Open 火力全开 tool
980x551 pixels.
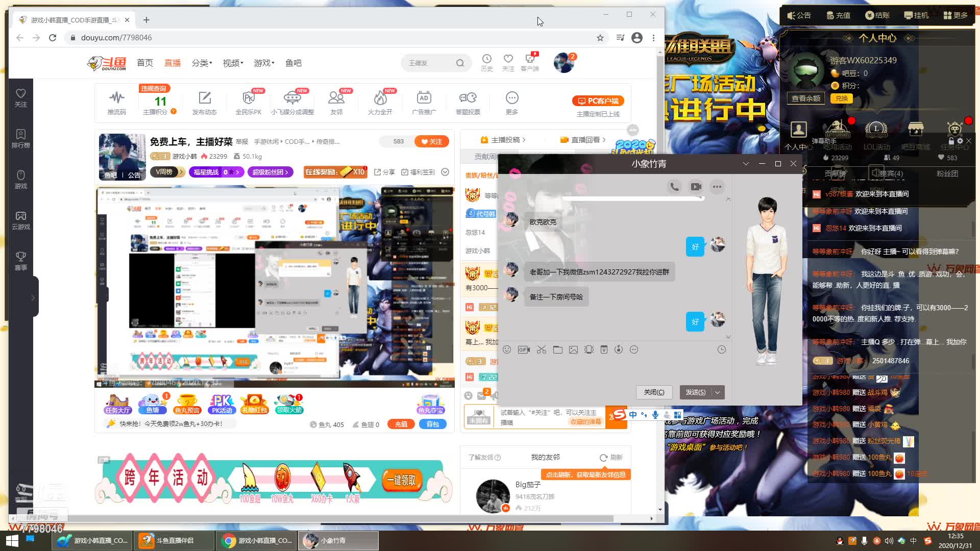click(380, 102)
